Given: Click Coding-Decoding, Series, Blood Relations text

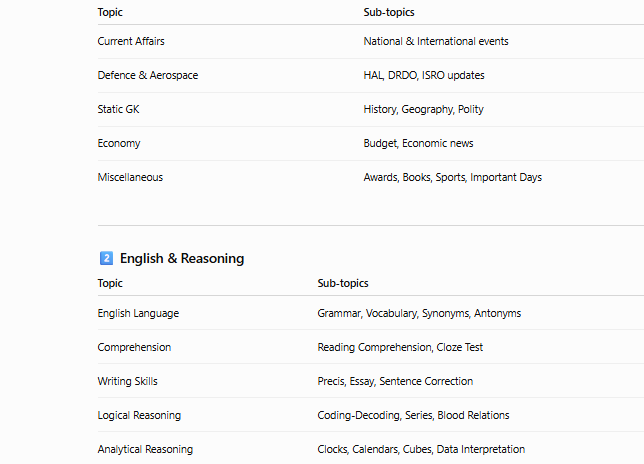Looking at the screenshot, I should [x=413, y=416].
